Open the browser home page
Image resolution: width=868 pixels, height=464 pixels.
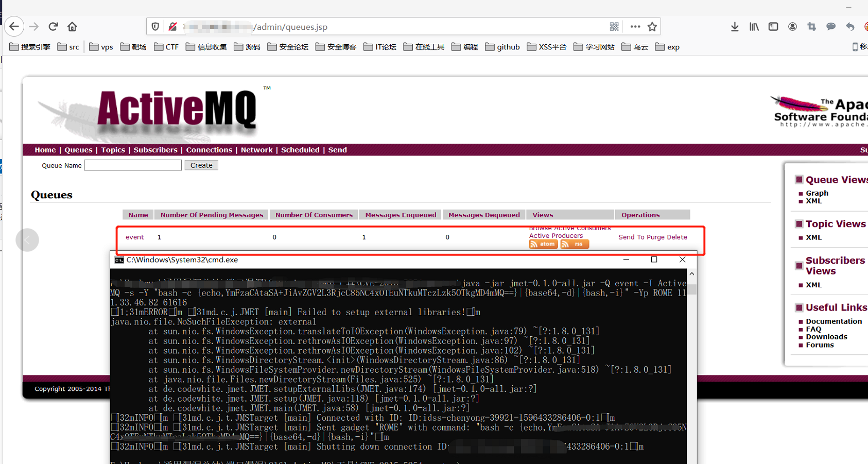tap(72, 27)
